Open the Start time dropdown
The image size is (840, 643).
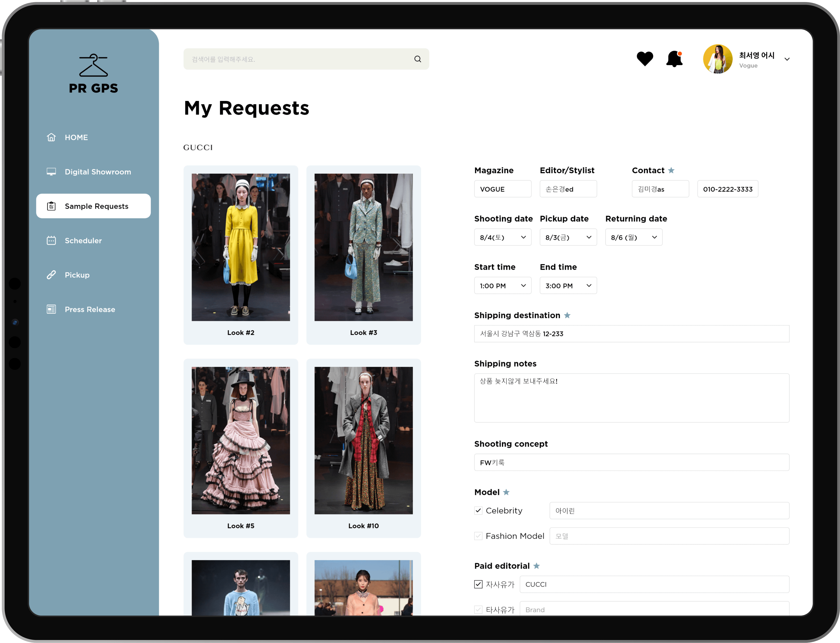click(502, 285)
